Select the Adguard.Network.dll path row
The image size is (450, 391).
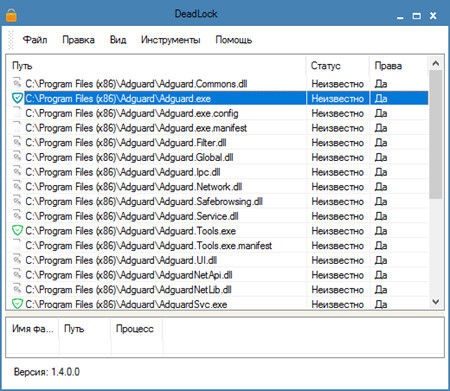(134, 187)
